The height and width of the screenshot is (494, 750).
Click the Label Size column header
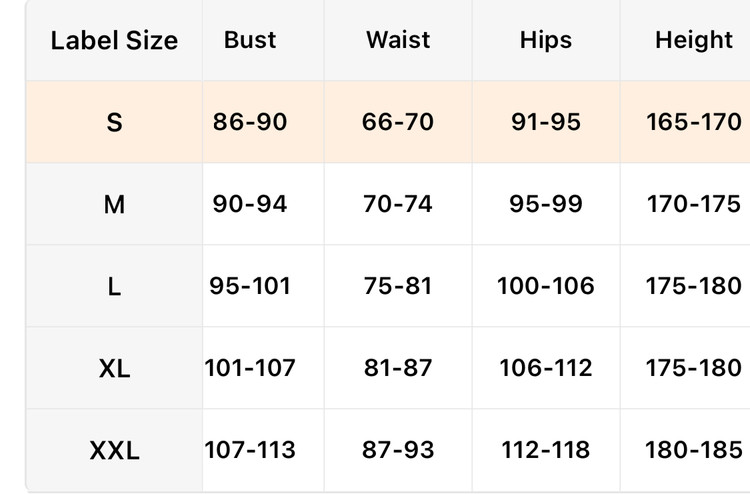click(x=114, y=41)
